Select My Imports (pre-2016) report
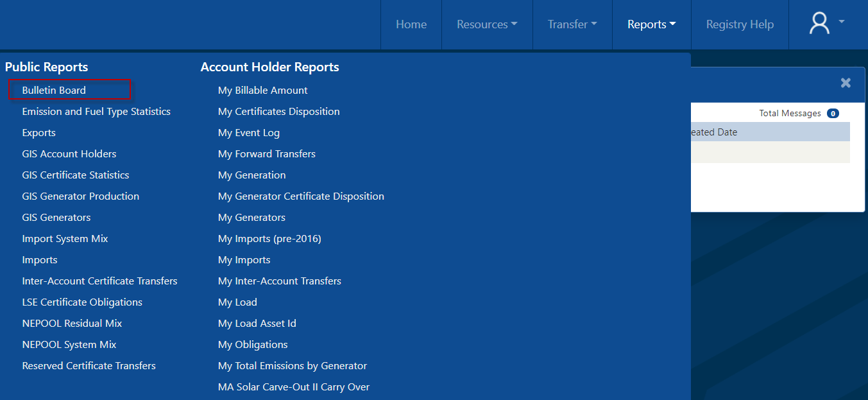868x400 pixels. (269, 239)
